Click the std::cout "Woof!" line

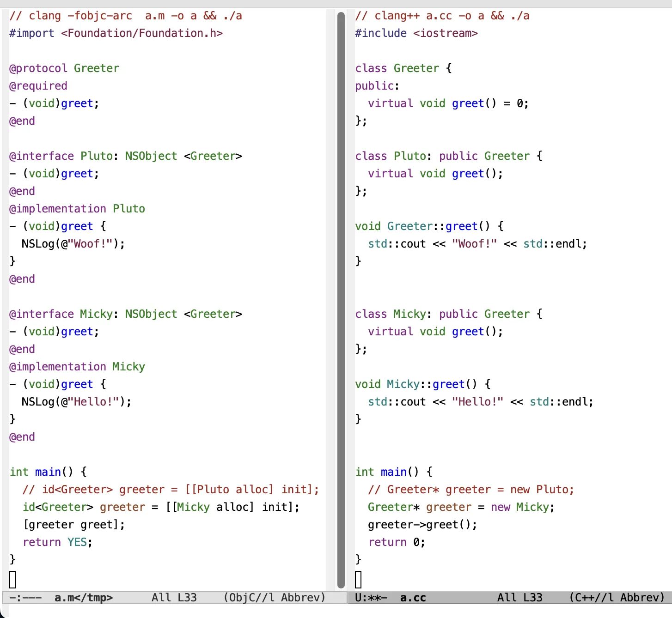[x=477, y=244]
